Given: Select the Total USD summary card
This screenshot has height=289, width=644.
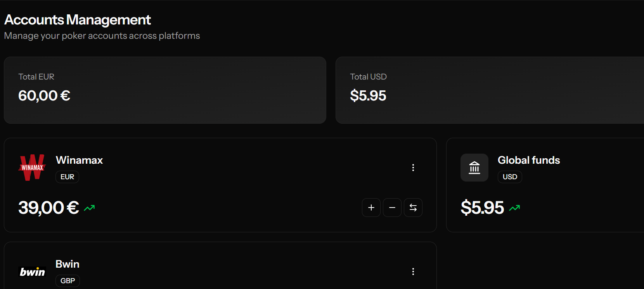Looking at the screenshot, I should click(489, 90).
